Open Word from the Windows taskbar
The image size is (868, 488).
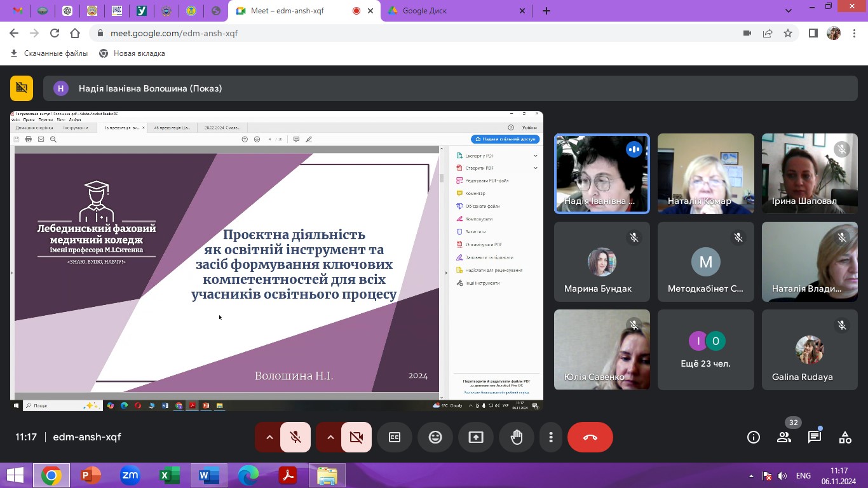pos(208,475)
